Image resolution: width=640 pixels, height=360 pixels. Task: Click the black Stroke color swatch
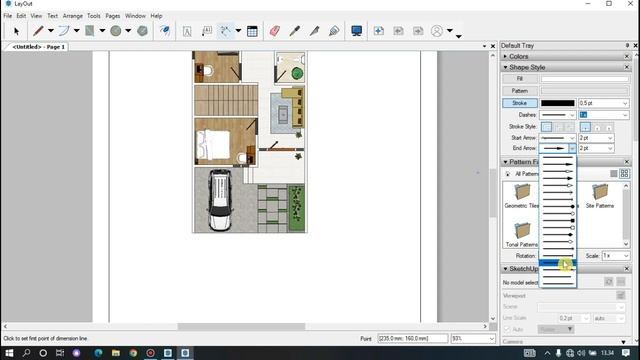point(558,103)
